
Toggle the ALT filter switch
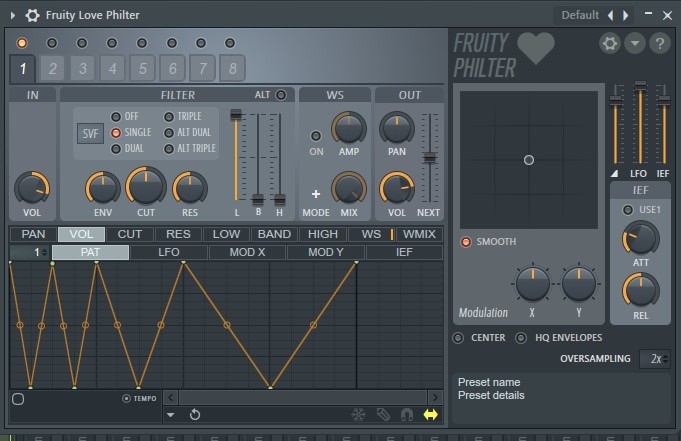coord(281,95)
